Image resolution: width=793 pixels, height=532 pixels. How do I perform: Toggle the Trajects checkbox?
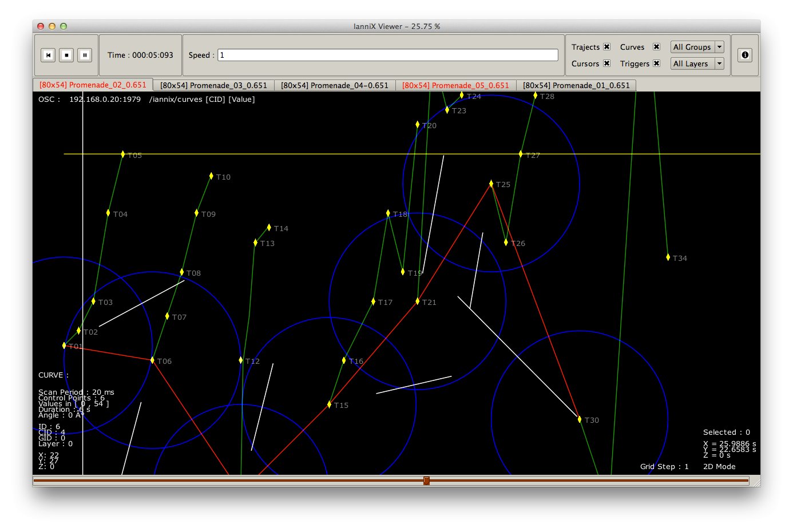(x=607, y=47)
